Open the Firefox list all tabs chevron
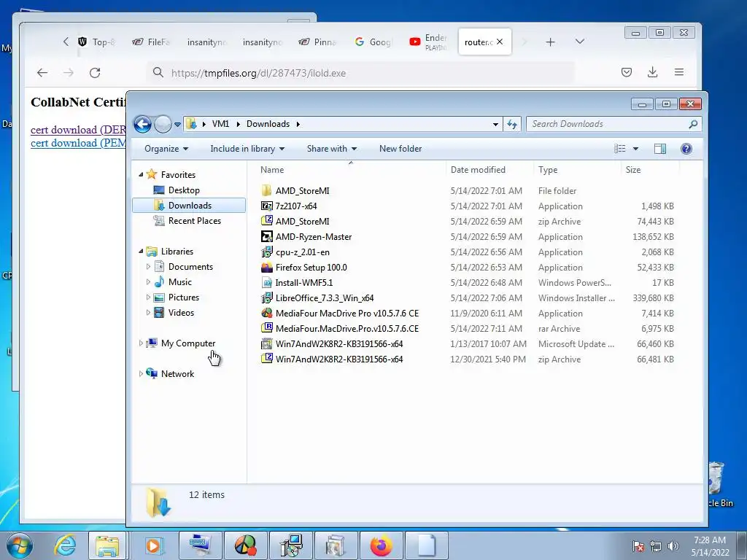This screenshot has width=747, height=560. 580,42
